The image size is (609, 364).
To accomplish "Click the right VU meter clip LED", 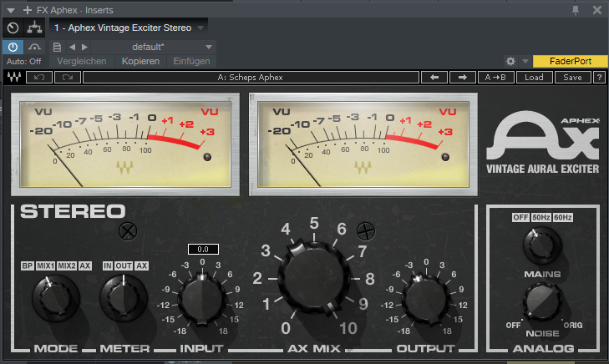I will pos(445,157).
